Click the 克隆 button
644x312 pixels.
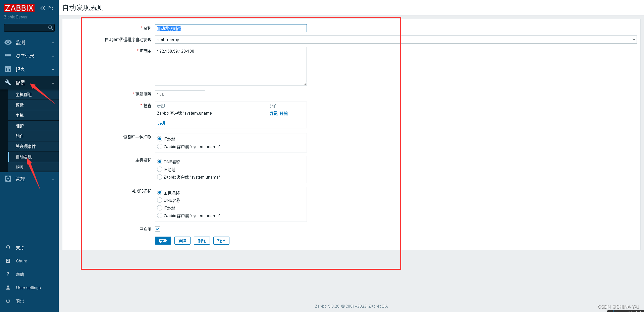(x=182, y=241)
